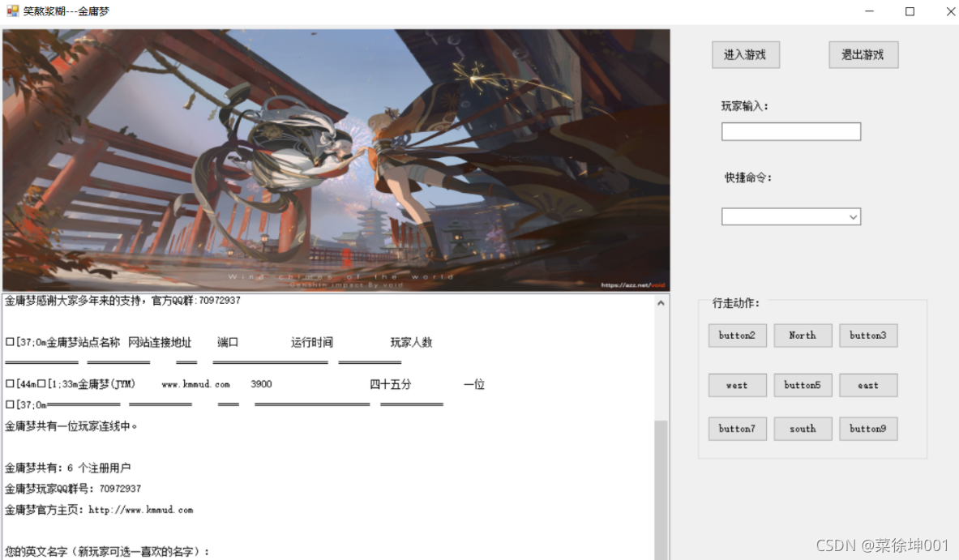Click the button5 center button
This screenshot has height=560, width=959.
[x=803, y=385]
